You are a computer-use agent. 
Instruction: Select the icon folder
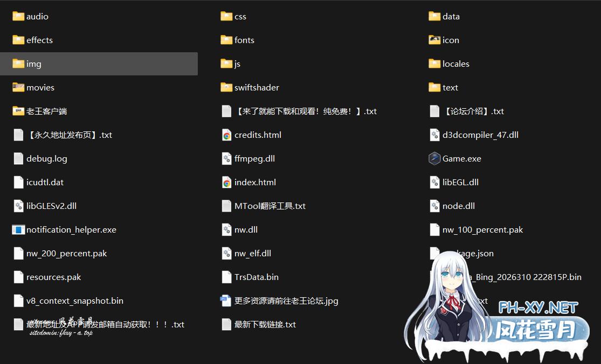click(451, 40)
